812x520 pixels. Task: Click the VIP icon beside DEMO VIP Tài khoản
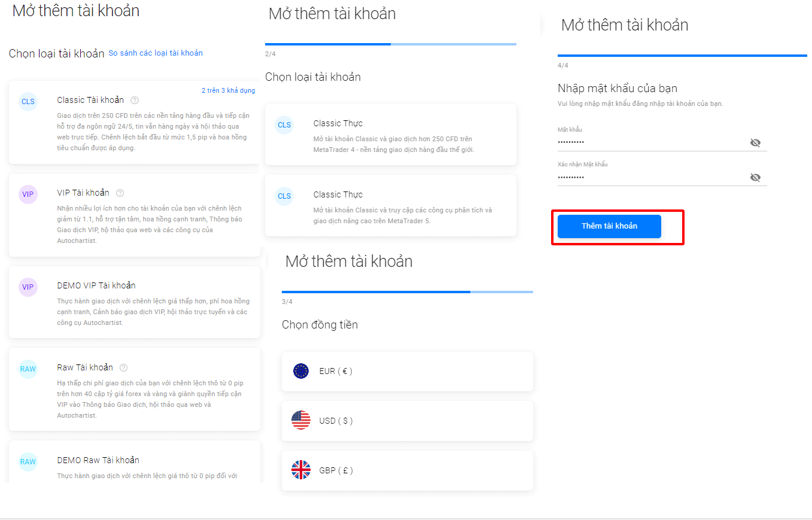click(x=28, y=287)
